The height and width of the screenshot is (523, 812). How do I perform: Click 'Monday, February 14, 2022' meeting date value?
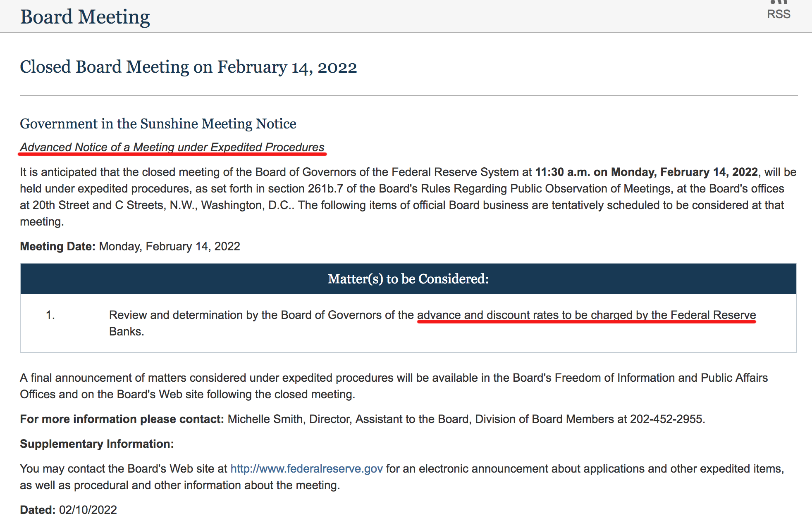click(170, 246)
